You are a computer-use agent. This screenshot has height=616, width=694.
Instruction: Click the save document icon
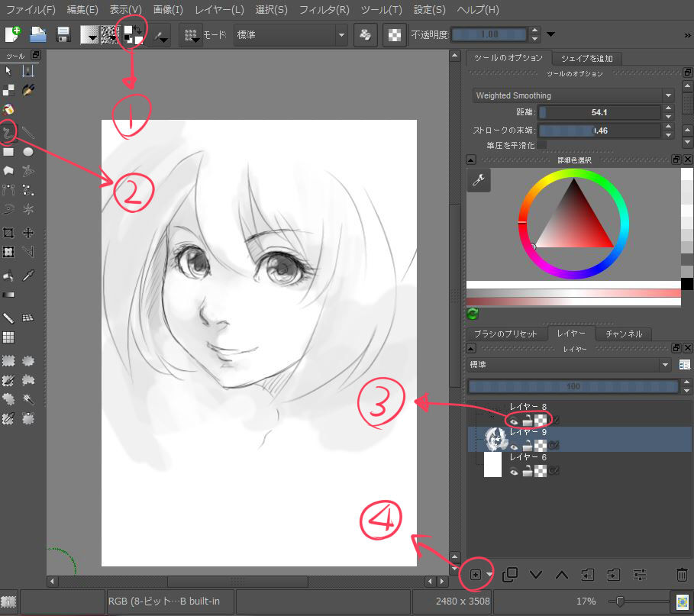(64, 34)
